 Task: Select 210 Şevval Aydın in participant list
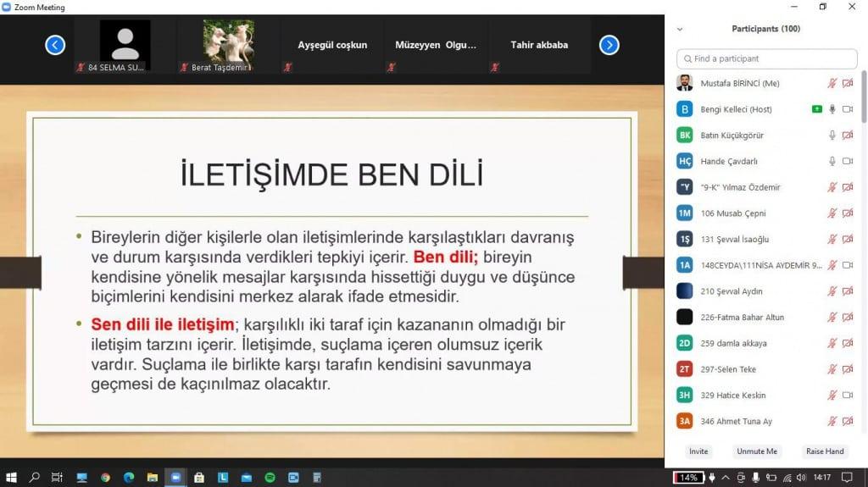point(731,291)
